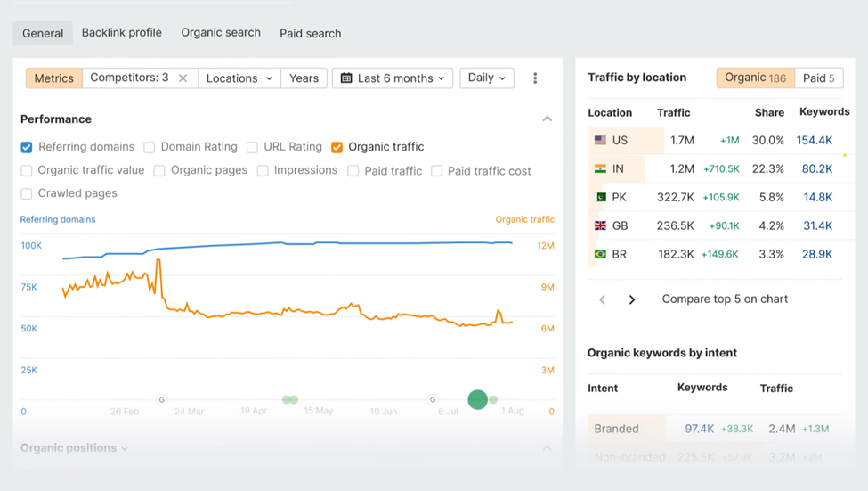This screenshot has width=868, height=491.
Task: Open the Last 6 months date range dropdown
Action: coord(393,78)
